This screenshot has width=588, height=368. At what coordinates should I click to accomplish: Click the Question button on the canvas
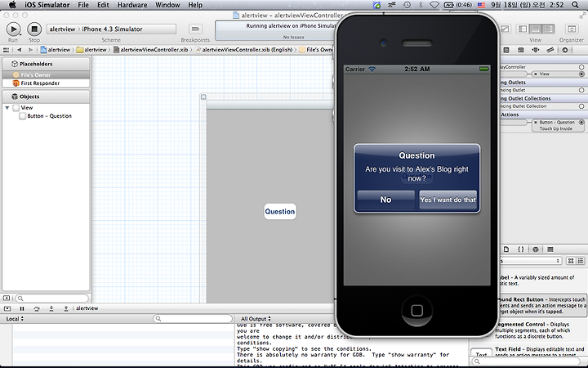(280, 212)
